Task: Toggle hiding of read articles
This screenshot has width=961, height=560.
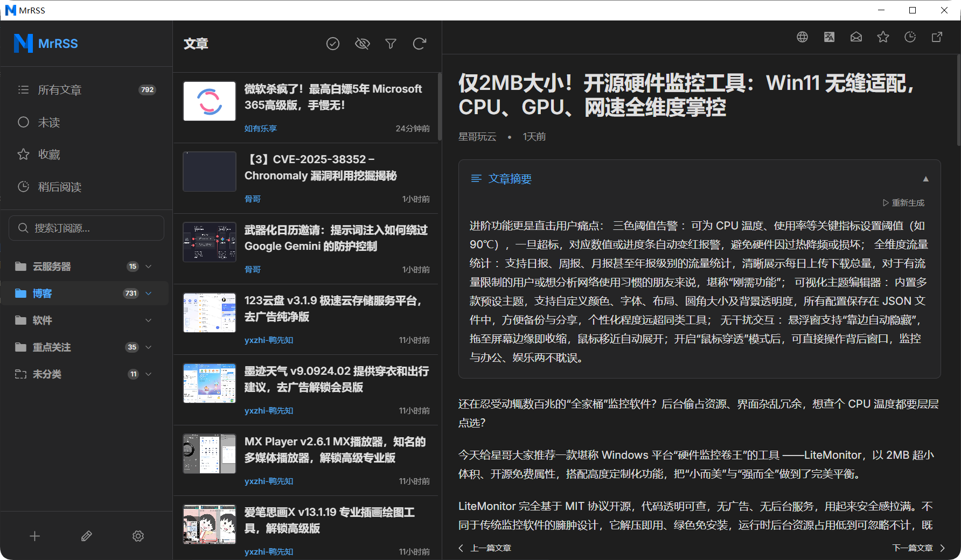Action: tap(362, 44)
